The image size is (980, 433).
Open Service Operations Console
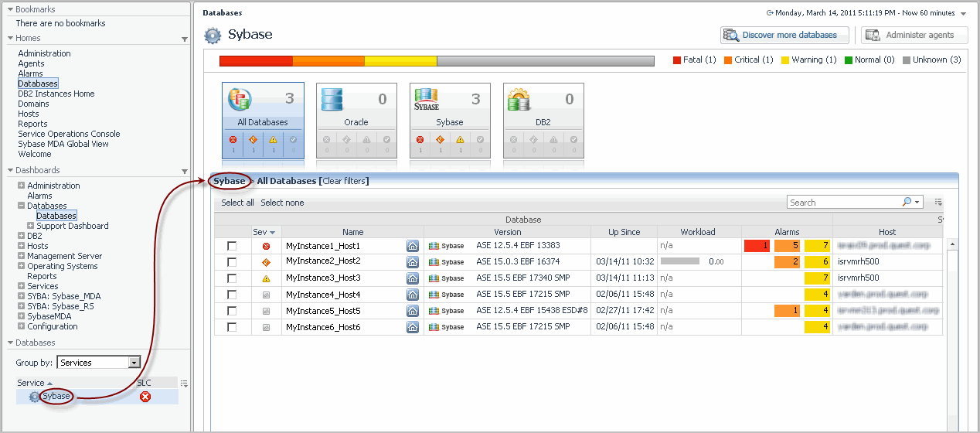[x=70, y=134]
